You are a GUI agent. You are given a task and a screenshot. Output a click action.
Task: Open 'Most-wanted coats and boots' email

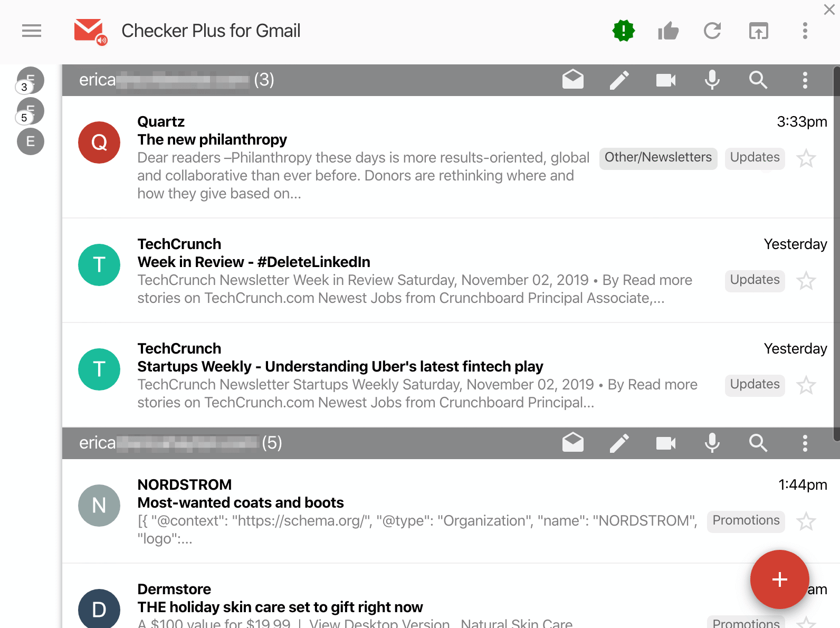(x=241, y=503)
